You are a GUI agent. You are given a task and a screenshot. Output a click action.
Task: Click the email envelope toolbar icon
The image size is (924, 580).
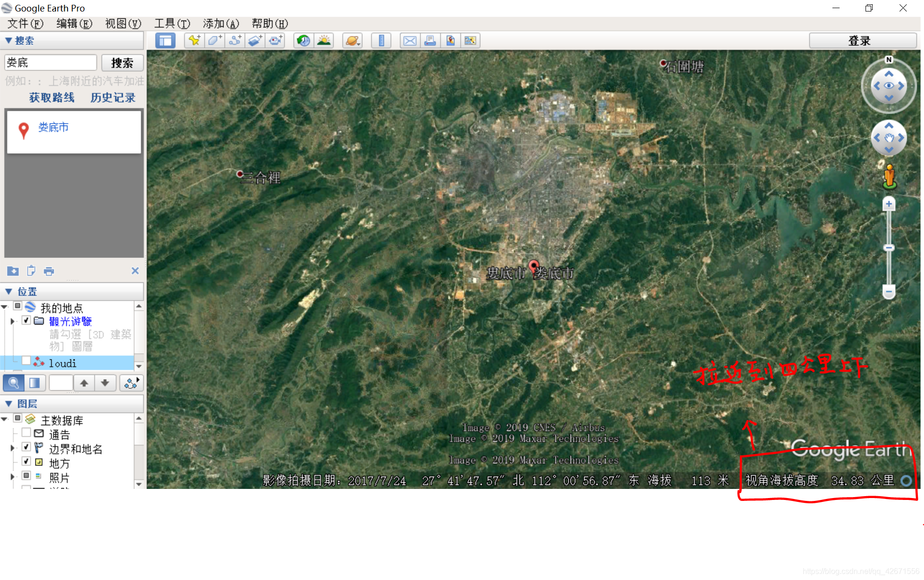[x=409, y=41]
